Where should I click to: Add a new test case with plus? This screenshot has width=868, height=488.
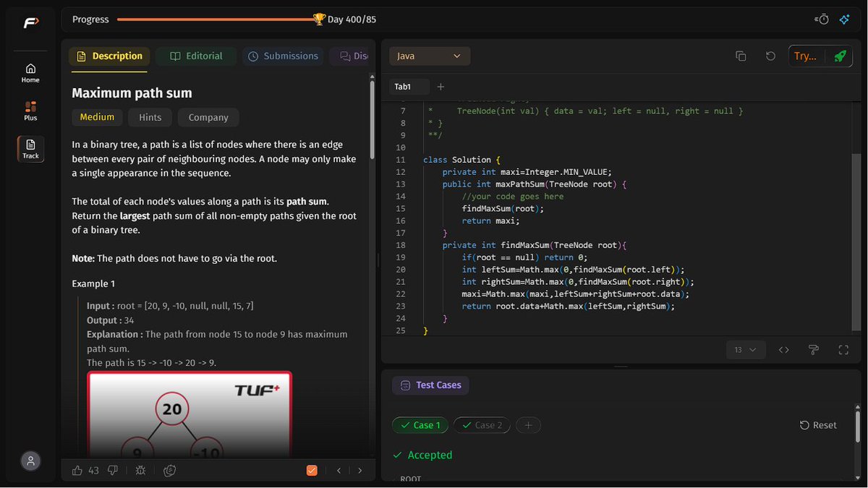[x=528, y=425]
